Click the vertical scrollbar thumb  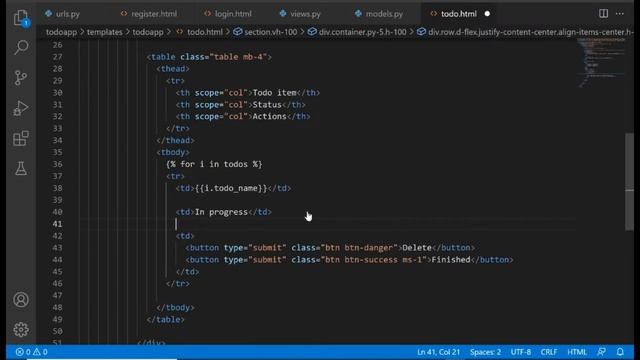click(629, 181)
